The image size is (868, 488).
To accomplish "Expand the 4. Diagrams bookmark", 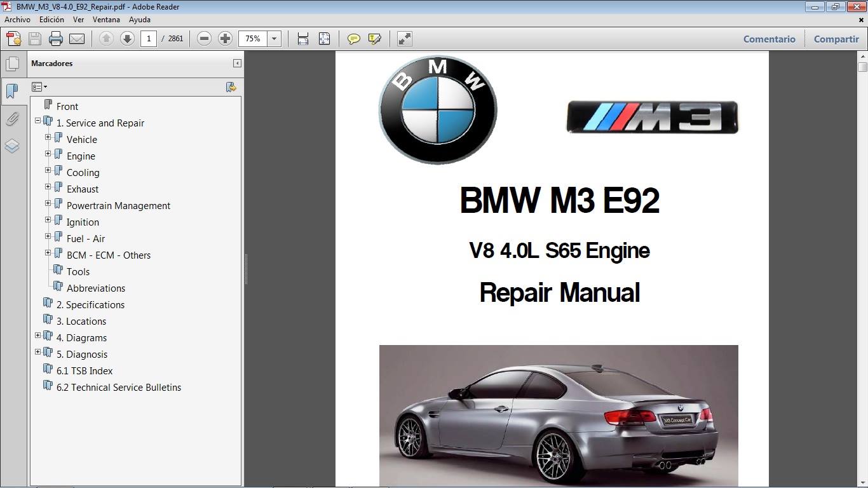I will pos(38,335).
